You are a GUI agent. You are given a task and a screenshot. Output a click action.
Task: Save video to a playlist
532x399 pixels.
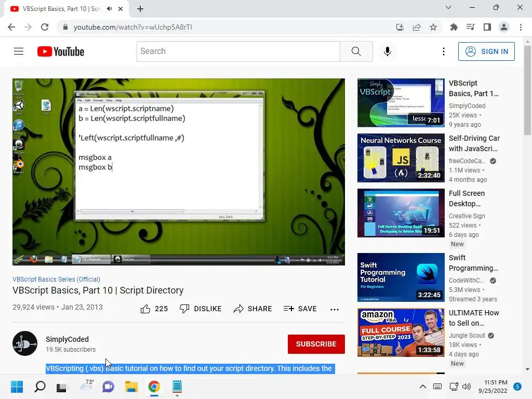[300, 309]
